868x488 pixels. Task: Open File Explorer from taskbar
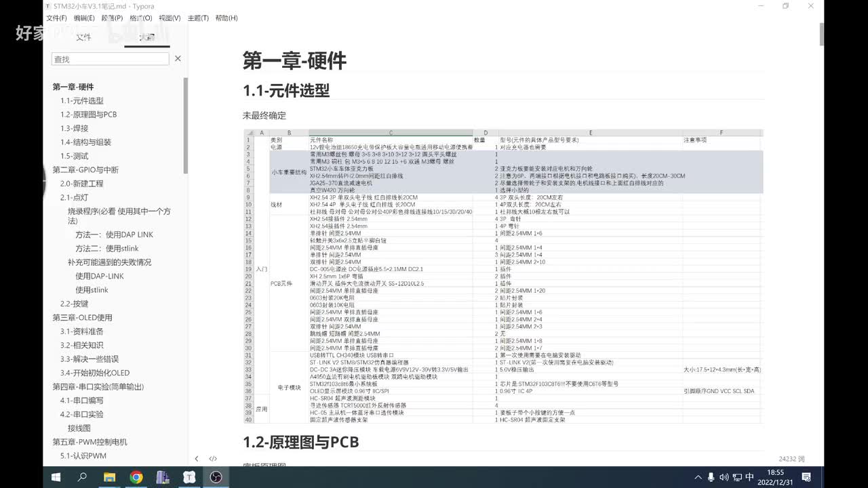[109, 476]
